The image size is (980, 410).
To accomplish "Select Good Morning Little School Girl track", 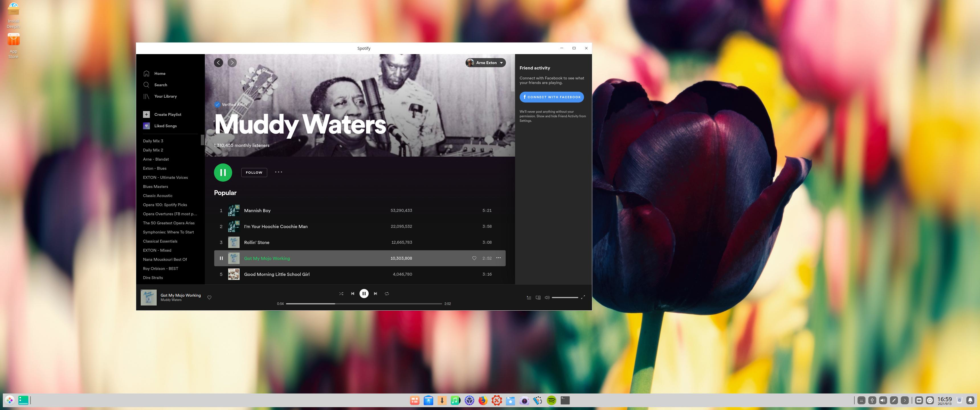I will click(x=360, y=274).
